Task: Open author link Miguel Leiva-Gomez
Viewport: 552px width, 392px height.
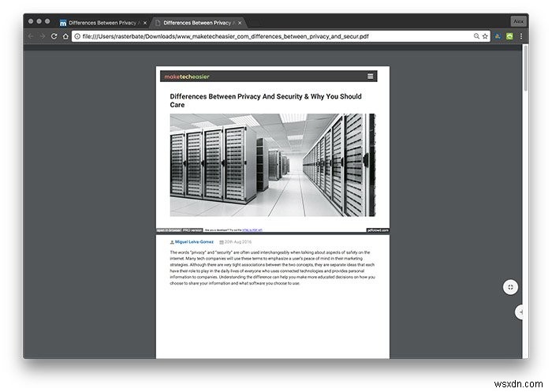Action: 194,242
